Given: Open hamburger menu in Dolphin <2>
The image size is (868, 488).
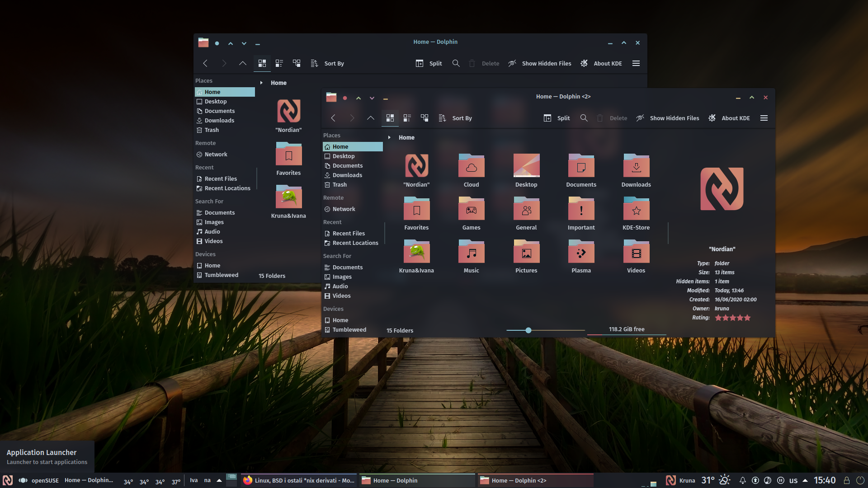Looking at the screenshot, I should click(x=764, y=118).
